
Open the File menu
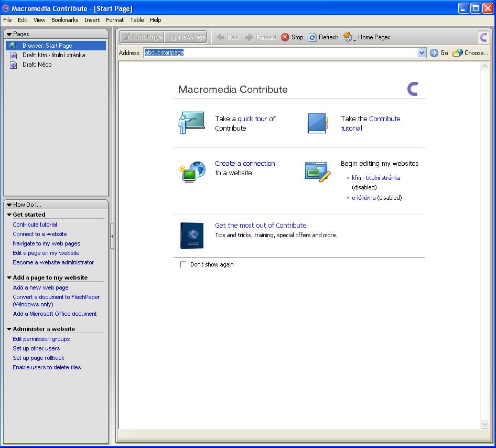coord(7,20)
